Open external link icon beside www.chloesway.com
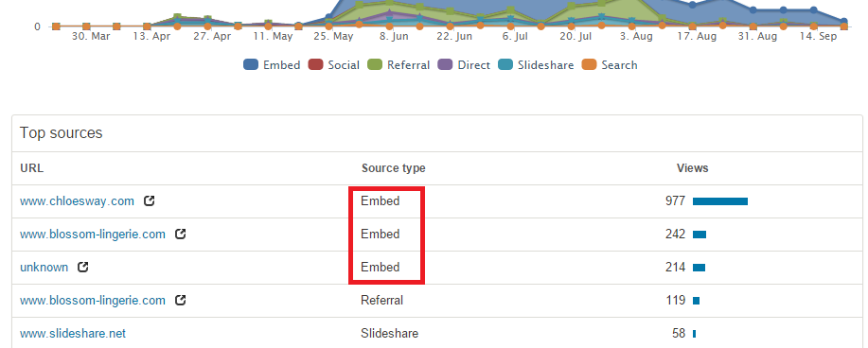 pos(149,200)
